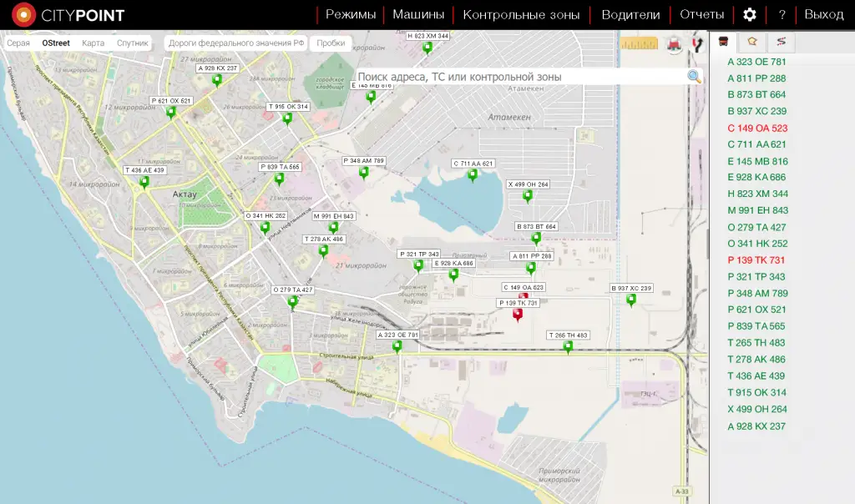Viewport: 855px width, 504px height.
Task: Select the Серая map style
Action: coord(18,43)
